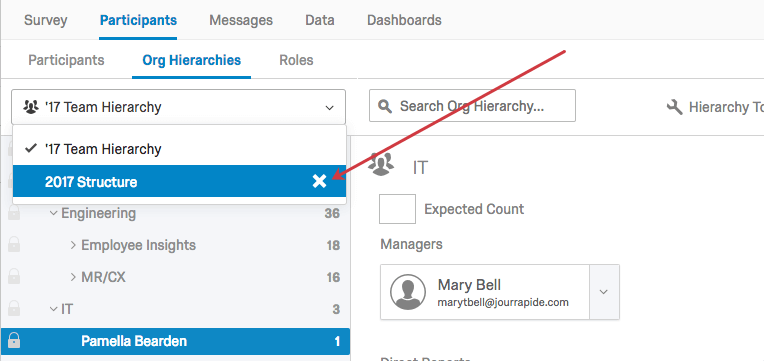Switch to the Roles tab

(x=296, y=60)
